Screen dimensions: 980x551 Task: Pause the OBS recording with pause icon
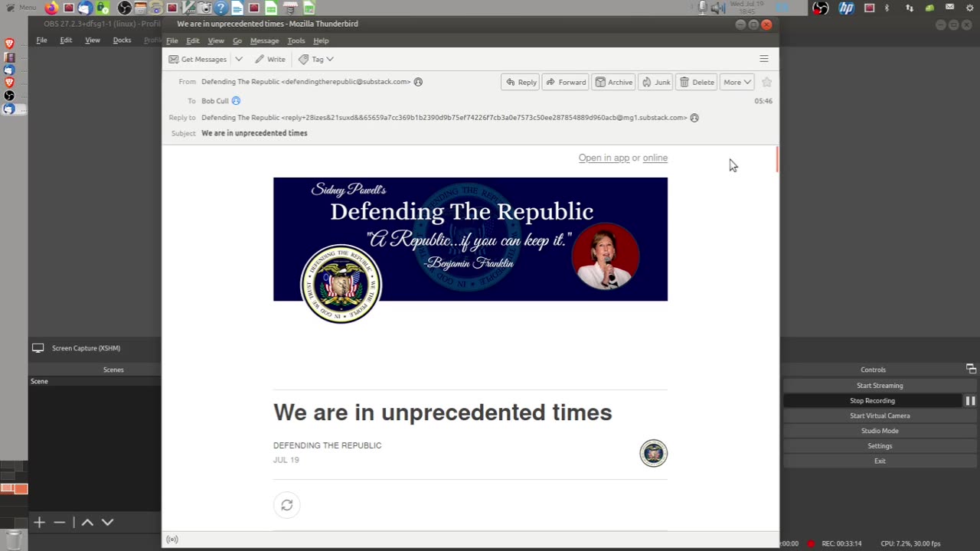970,401
